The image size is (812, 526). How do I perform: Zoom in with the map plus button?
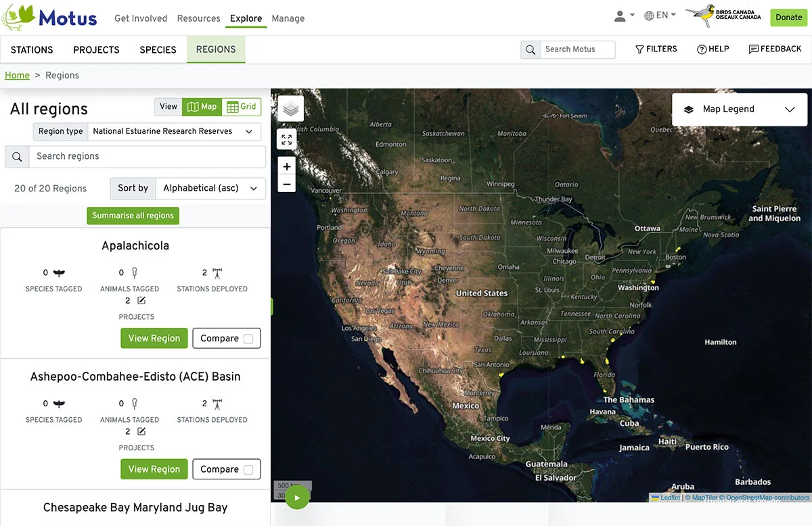point(287,166)
